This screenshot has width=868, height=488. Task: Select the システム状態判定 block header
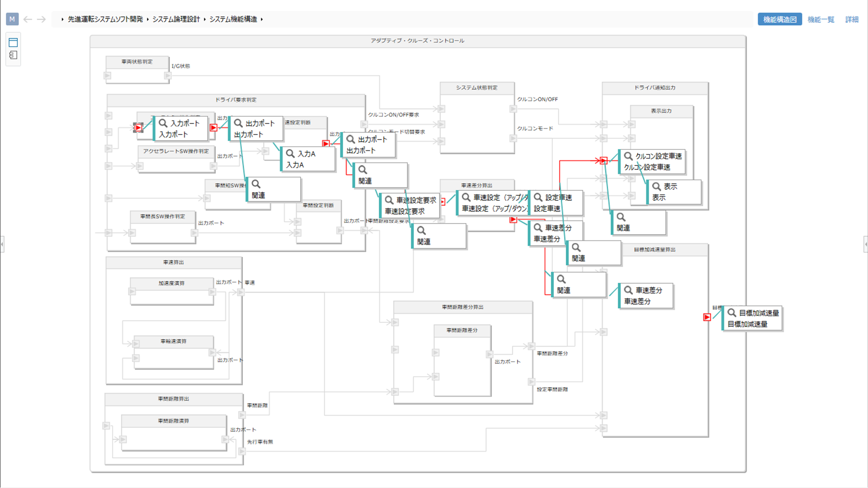click(x=477, y=88)
